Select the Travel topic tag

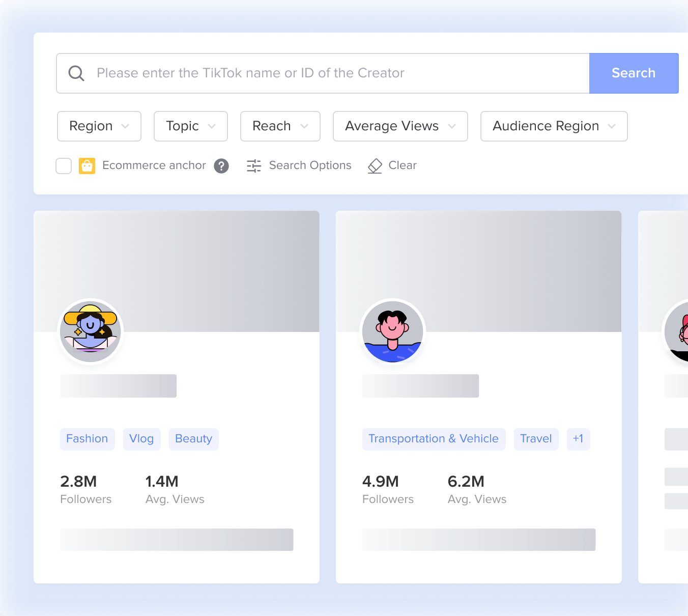536,438
